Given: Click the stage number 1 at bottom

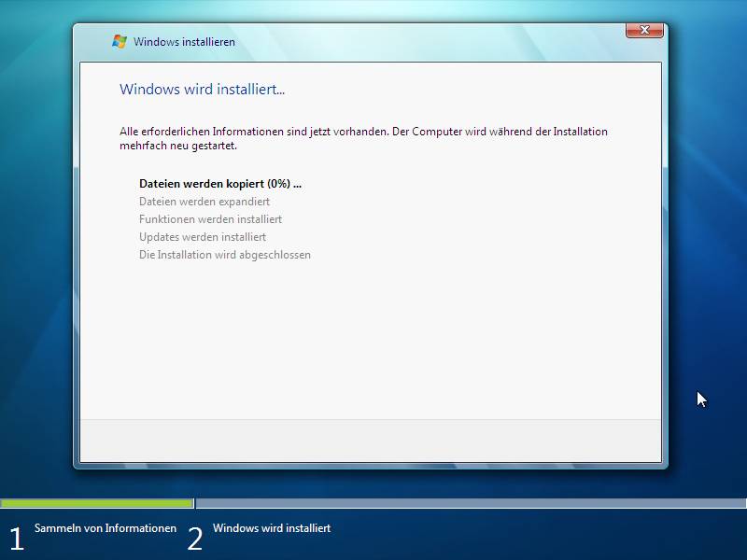Looking at the screenshot, I should [17, 539].
